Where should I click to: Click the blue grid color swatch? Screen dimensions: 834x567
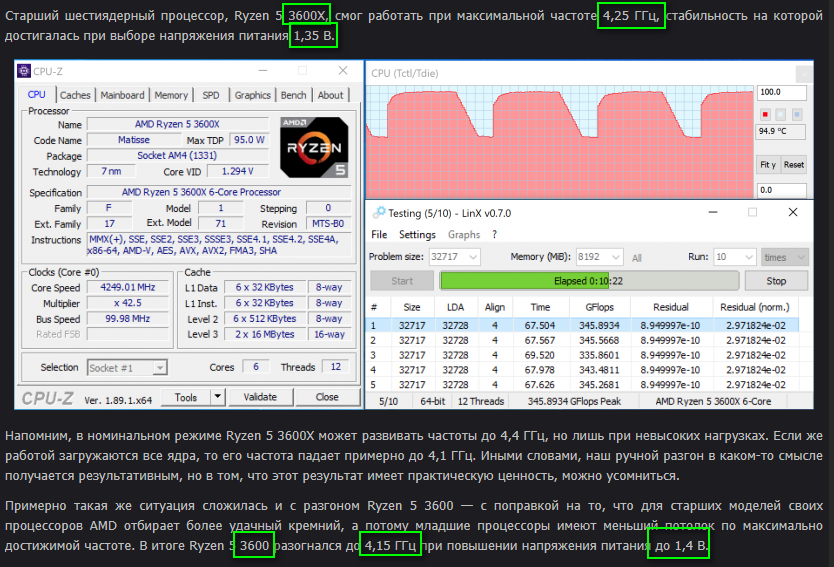click(x=797, y=114)
